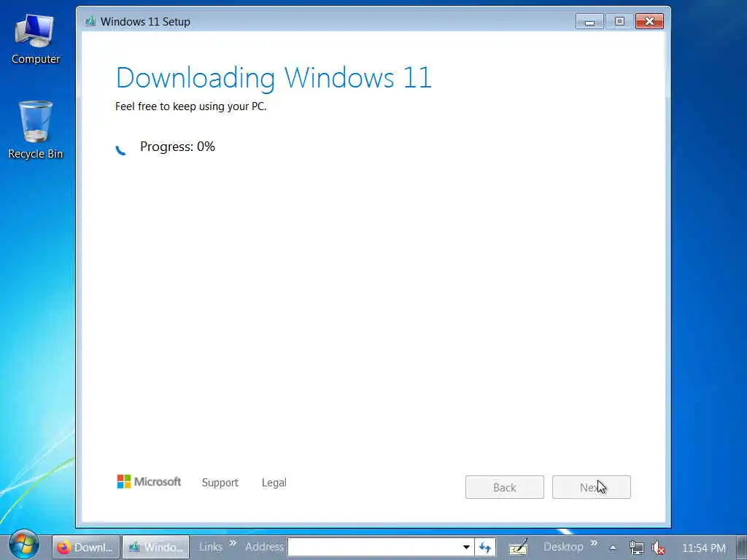Click the Support link
Viewport: 747px width, 560px height.
[220, 483]
